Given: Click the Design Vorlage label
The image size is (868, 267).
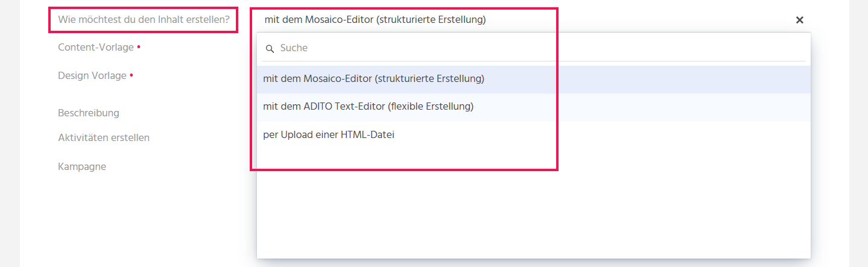Looking at the screenshot, I should 92,76.
